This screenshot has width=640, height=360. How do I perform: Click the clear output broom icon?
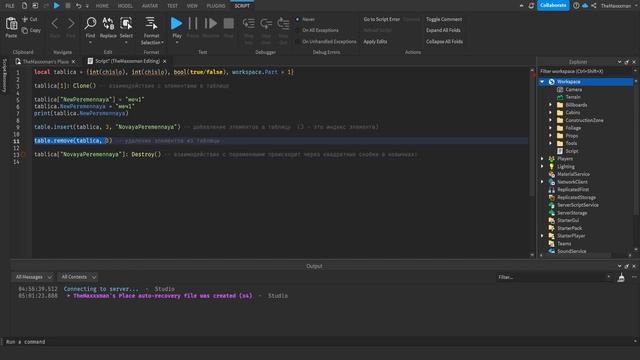pos(621,278)
